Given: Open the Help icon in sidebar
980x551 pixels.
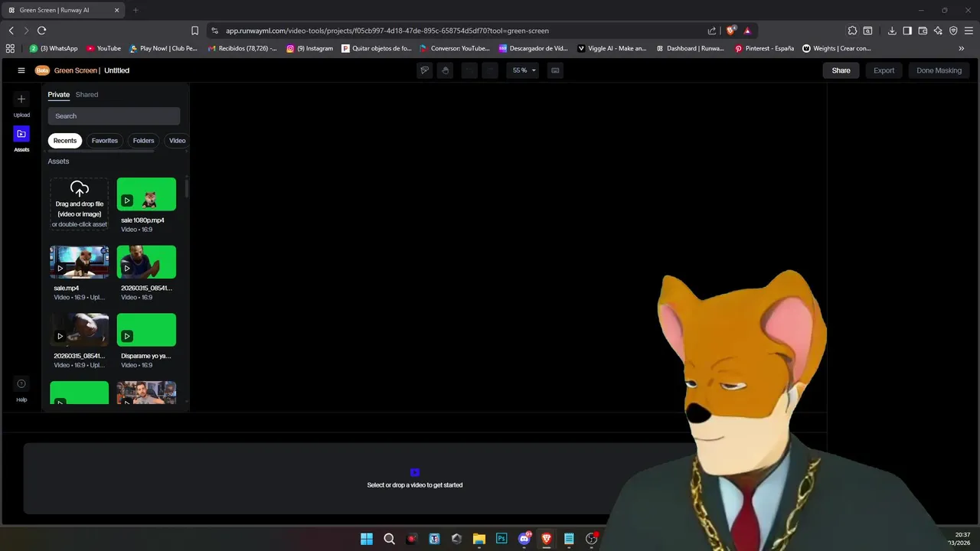Looking at the screenshot, I should (21, 384).
